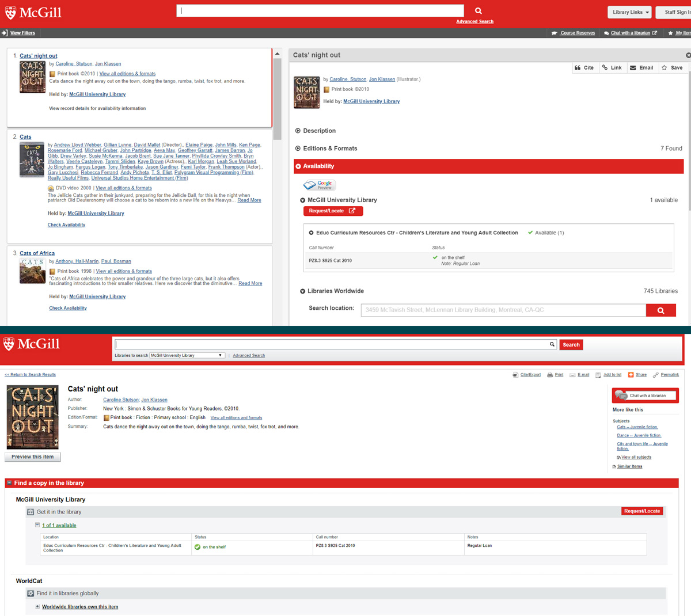Open the Google Preview badge
This screenshot has height=616, width=691.
coord(320,185)
